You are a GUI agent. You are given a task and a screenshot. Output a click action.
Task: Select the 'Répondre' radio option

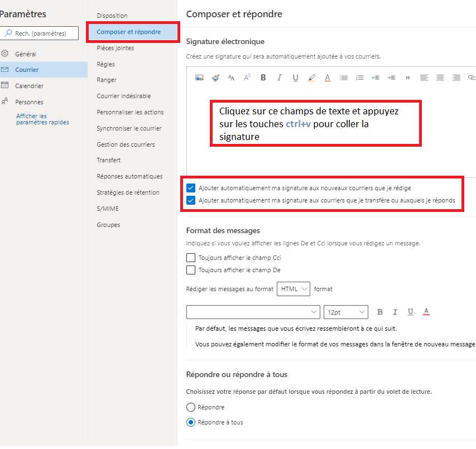[x=191, y=407]
